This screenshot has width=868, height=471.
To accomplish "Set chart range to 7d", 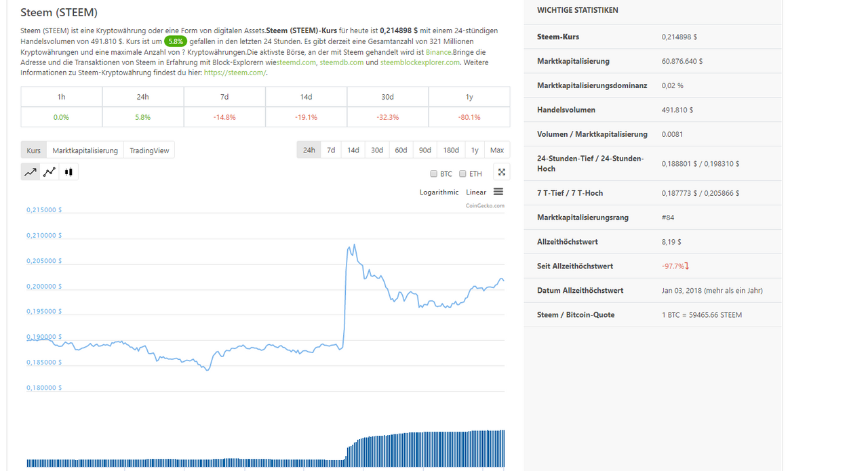I will (331, 150).
